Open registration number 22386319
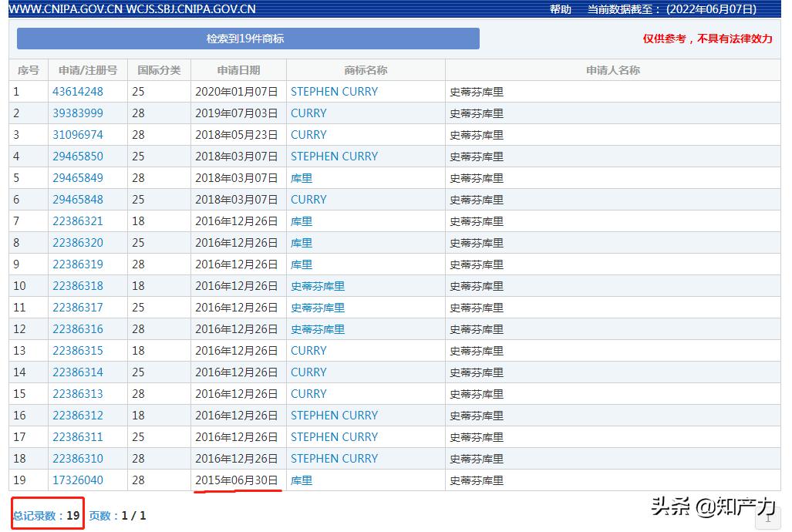 (x=78, y=264)
